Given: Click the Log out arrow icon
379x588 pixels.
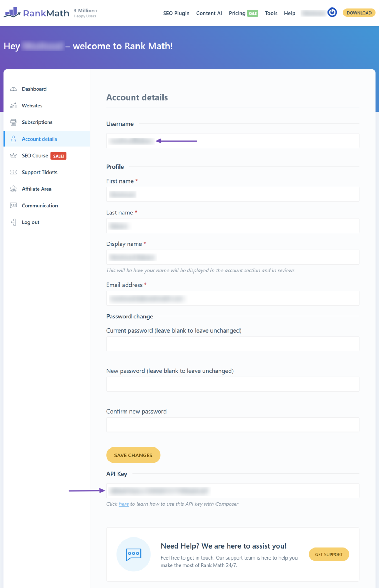Looking at the screenshot, I should coord(14,222).
